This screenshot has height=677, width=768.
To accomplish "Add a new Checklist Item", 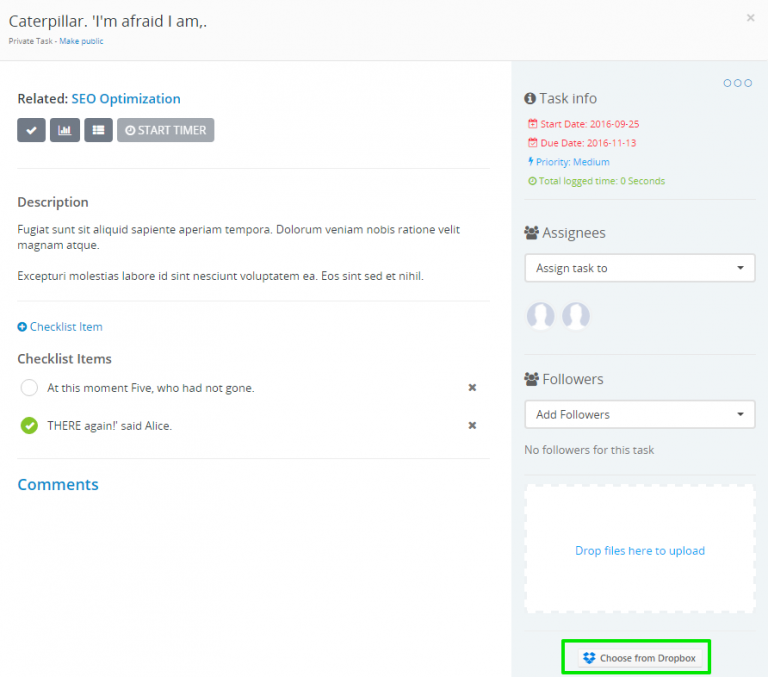I will (x=60, y=327).
